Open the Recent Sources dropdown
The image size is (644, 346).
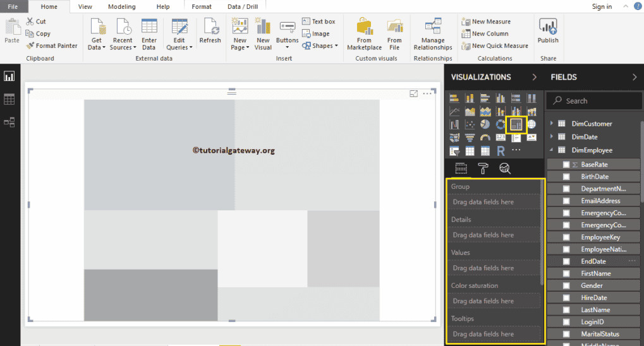pos(123,35)
